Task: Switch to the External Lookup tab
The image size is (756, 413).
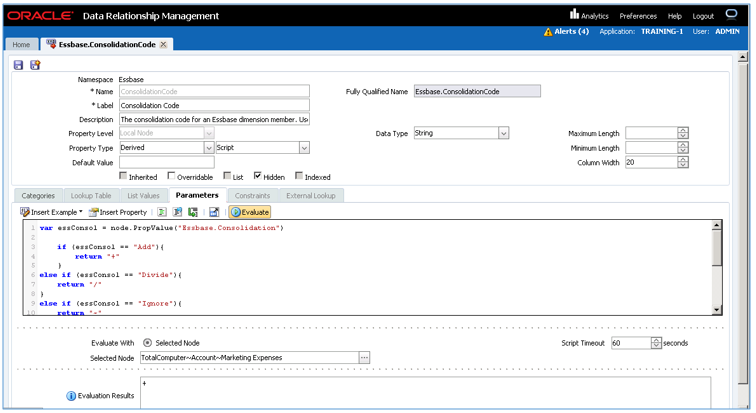Action: coord(311,196)
